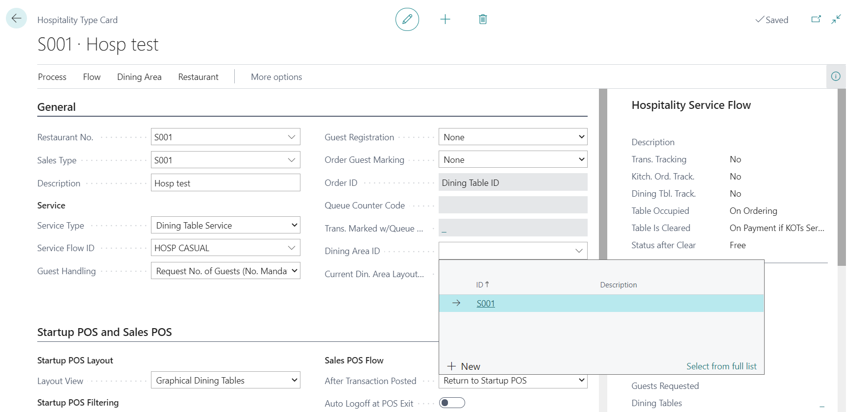The image size is (868, 412).
Task: Toggle Auto Logoff at POS Exit switch
Action: [452, 403]
